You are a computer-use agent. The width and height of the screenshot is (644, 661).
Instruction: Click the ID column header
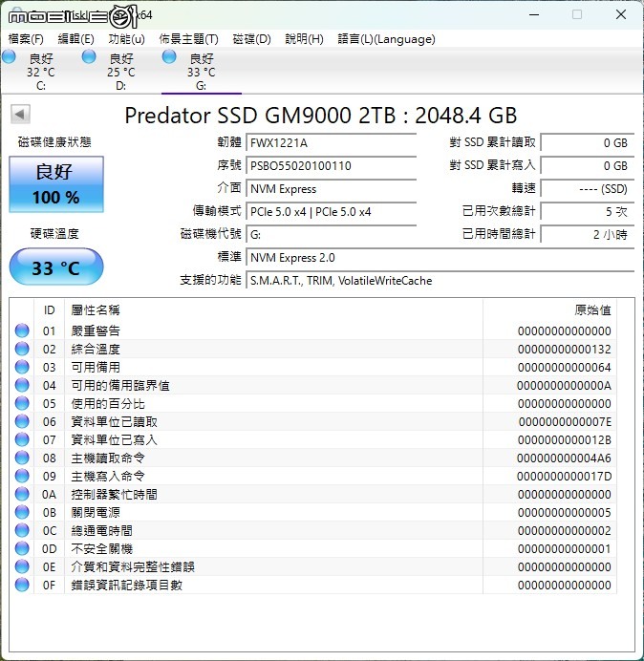(x=49, y=310)
